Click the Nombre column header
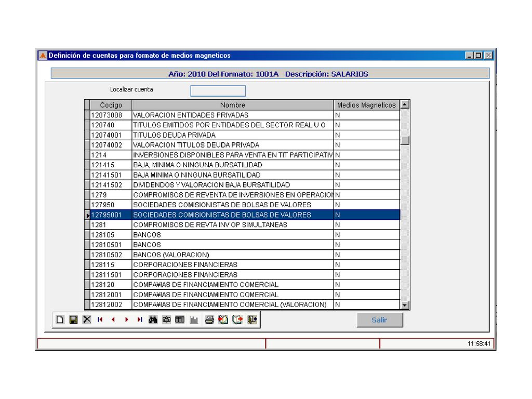The image size is (532, 399). pos(233,105)
